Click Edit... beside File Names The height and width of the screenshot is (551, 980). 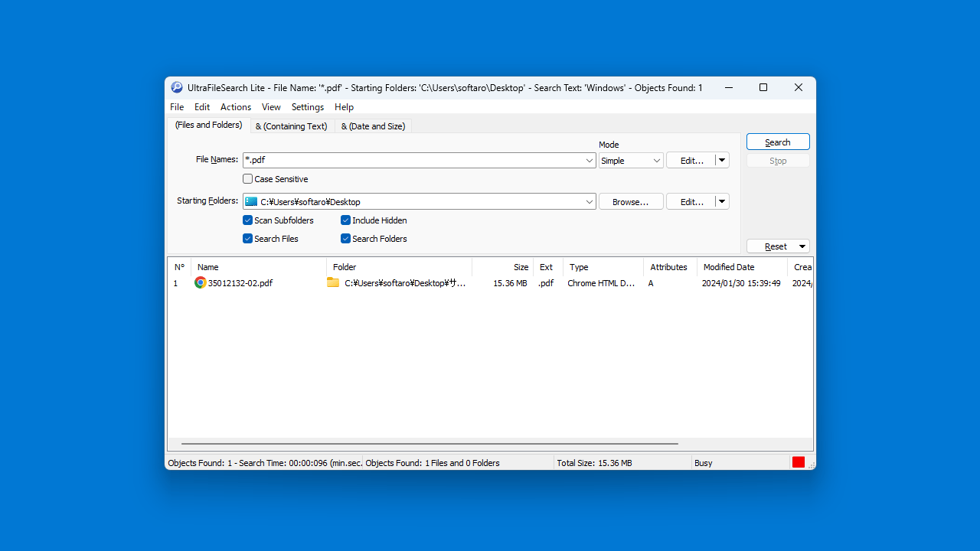coord(691,161)
